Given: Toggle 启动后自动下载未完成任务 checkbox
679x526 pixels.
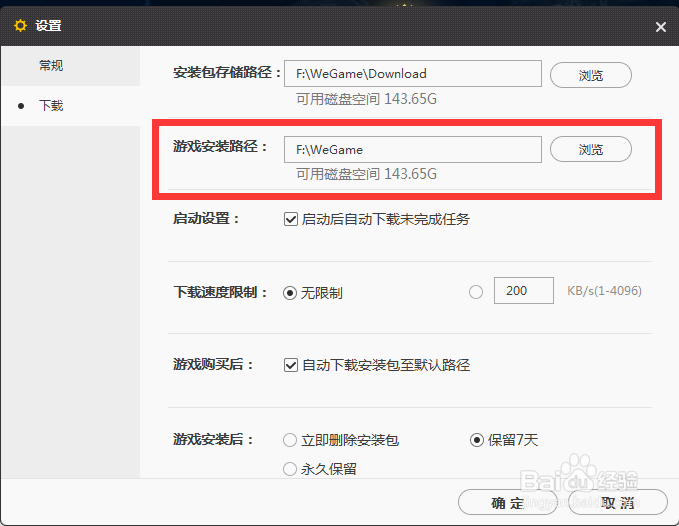Looking at the screenshot, I should (x=291, y=219).
